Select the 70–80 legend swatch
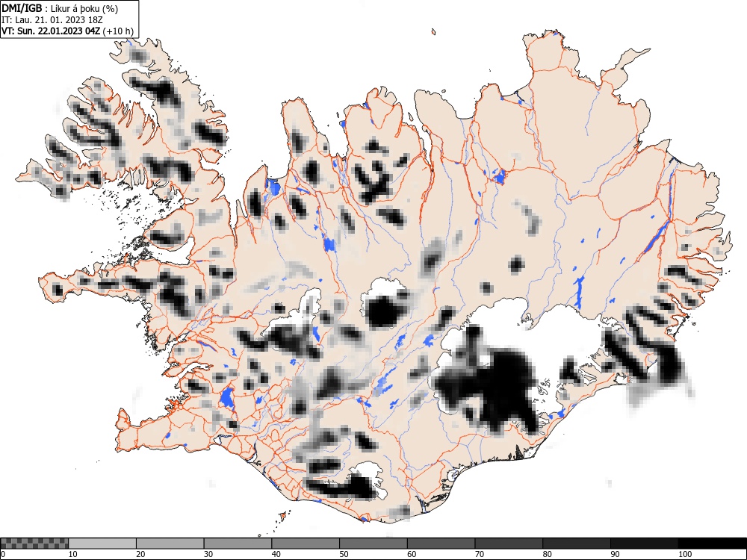This screenshot has width=747, height=560. (x=508, y=544)
